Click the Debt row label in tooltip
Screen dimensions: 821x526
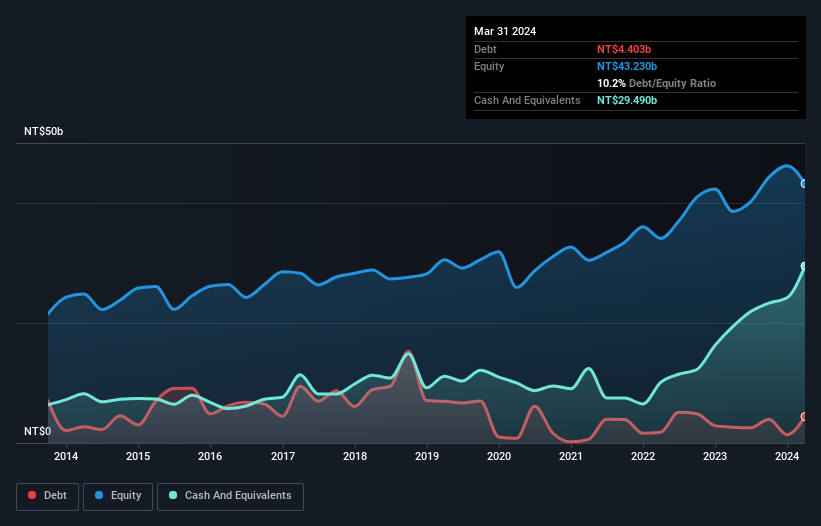click(x=485, y=49)
